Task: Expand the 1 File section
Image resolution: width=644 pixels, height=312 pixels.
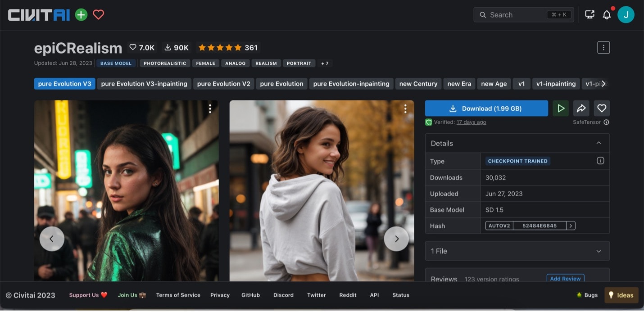Action: point(517,251)
